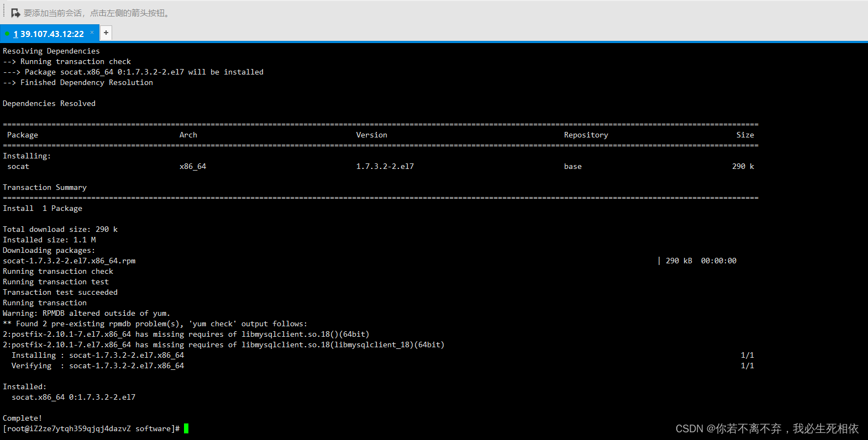868x440 pixels.
Task: Click the 'Repository' column header
Action: pyautogui.click(x=586, y=135)
